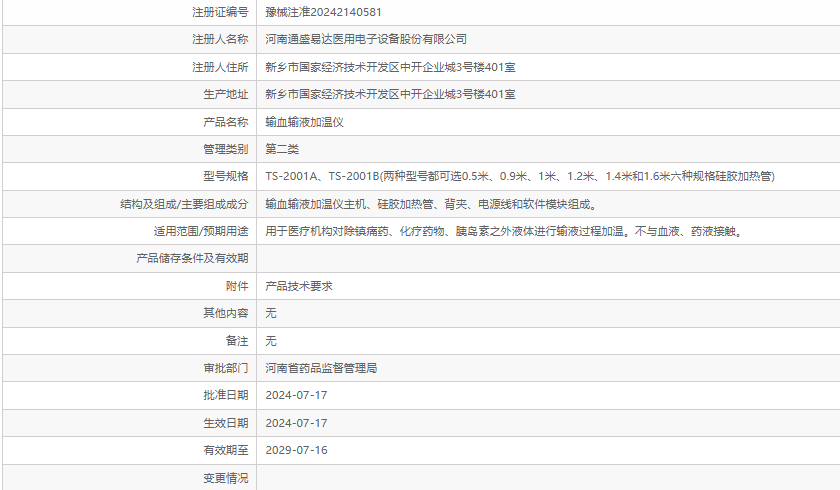Click the expiry date 2029-07-16
The height and width of the screenshot is (490, 840).
tap(296, 450)
